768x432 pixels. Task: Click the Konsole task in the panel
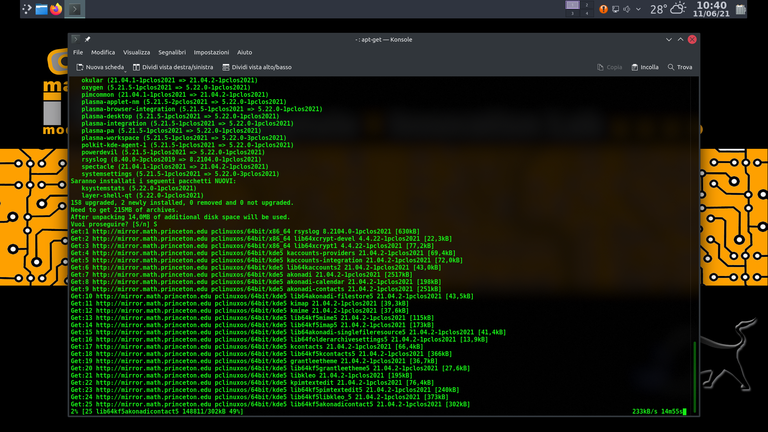[76, 9]
